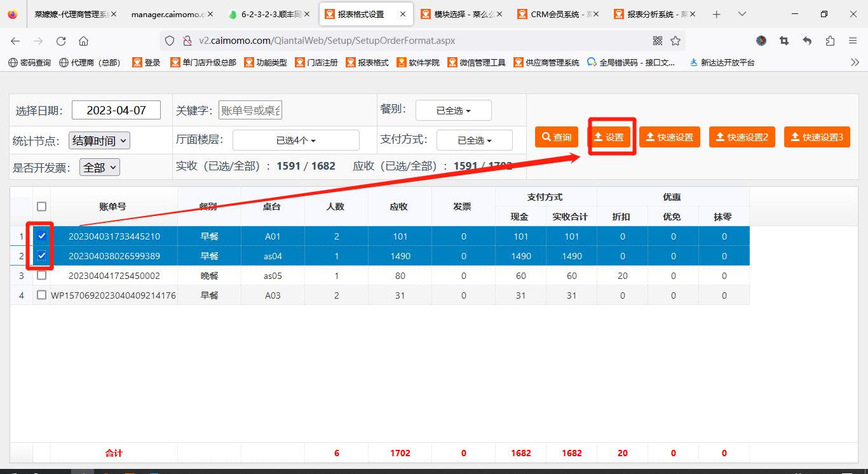The height and width of the screenshot is (474, 868).
Task: Open the 全局错误码 bookmark
Action: pyautogui.click(x=632, y=62)
